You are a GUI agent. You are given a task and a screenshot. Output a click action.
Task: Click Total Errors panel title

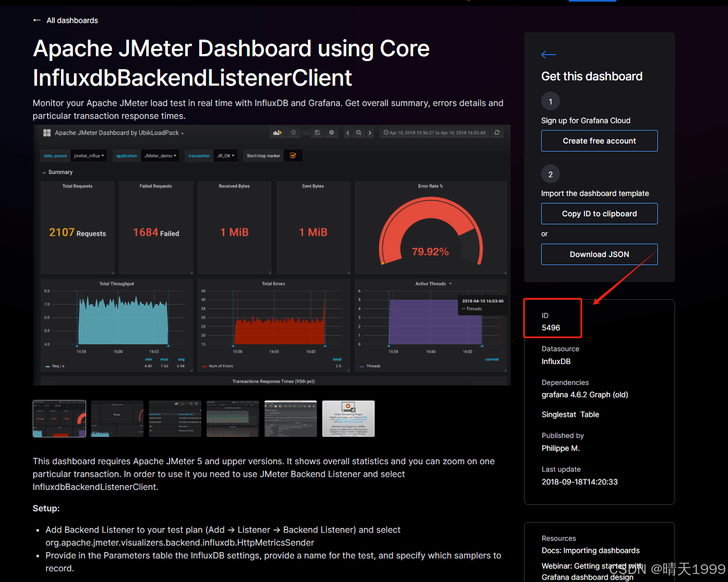point(274,284)
